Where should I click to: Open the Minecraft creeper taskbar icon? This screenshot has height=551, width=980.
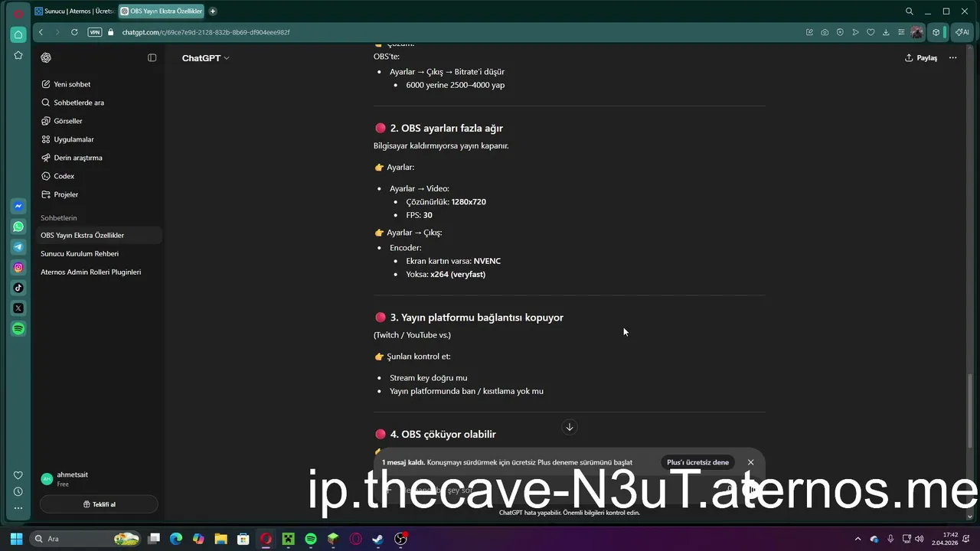pos(288,539)
